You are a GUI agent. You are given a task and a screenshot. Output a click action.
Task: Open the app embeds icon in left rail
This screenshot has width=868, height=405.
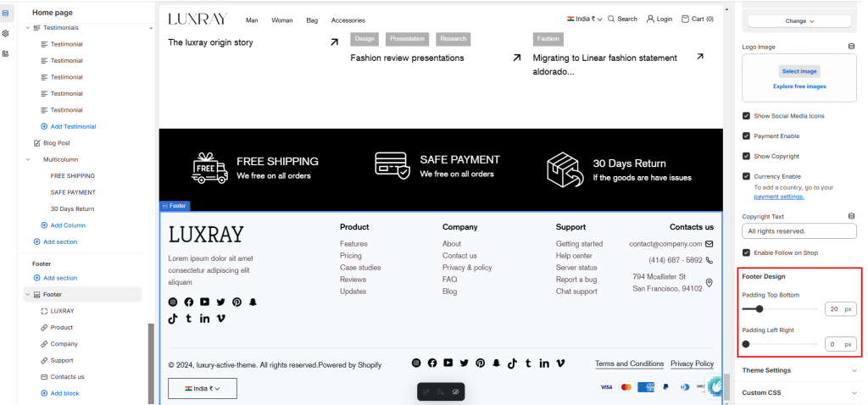pos(6,53)
